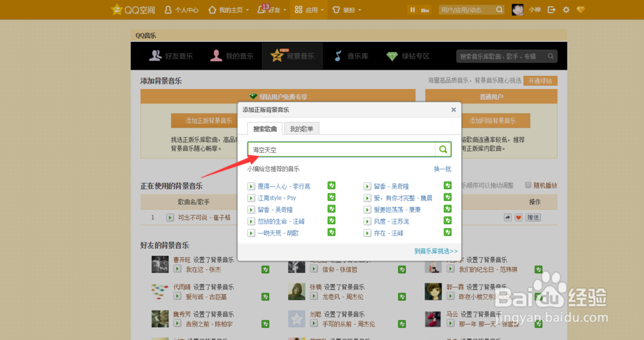Open the 怒放的生命 - 汪峰 song link
Image resolution: width=644 pixels, height=340 pixels.
click(281, 222)
